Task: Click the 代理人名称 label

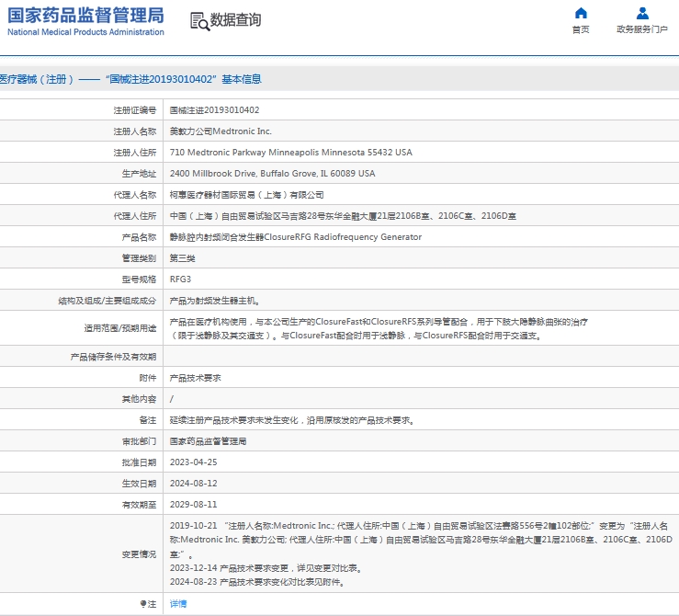Action: coord(135,195)
